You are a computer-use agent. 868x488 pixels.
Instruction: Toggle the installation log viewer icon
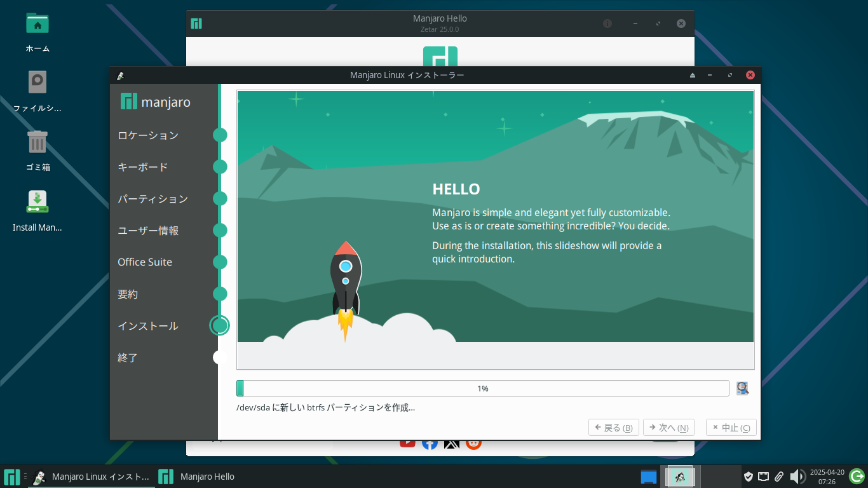(x=742, y=388)
